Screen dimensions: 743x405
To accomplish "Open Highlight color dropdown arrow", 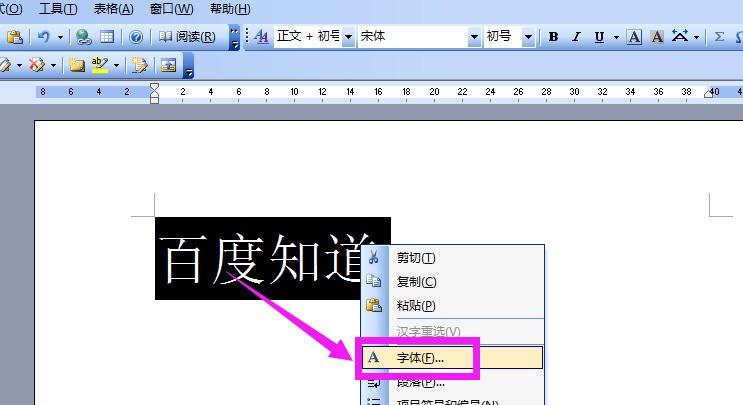I will click(x=117, y=65).
